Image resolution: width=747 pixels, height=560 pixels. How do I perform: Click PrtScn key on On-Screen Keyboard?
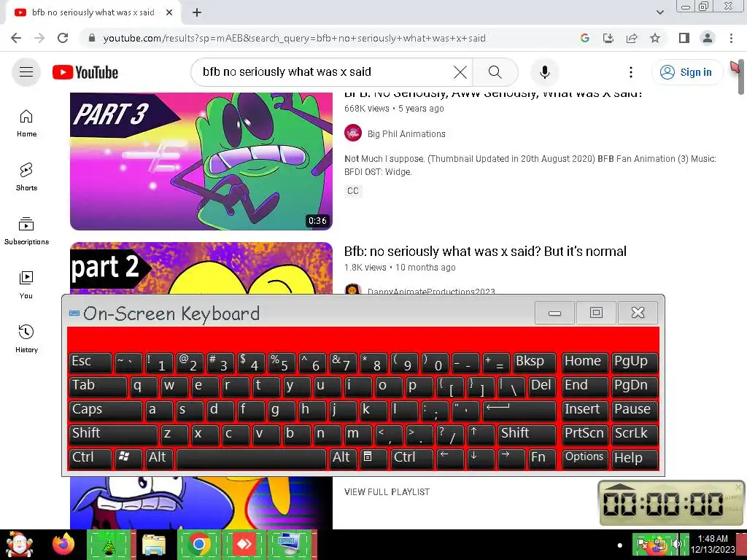[584, 434]
